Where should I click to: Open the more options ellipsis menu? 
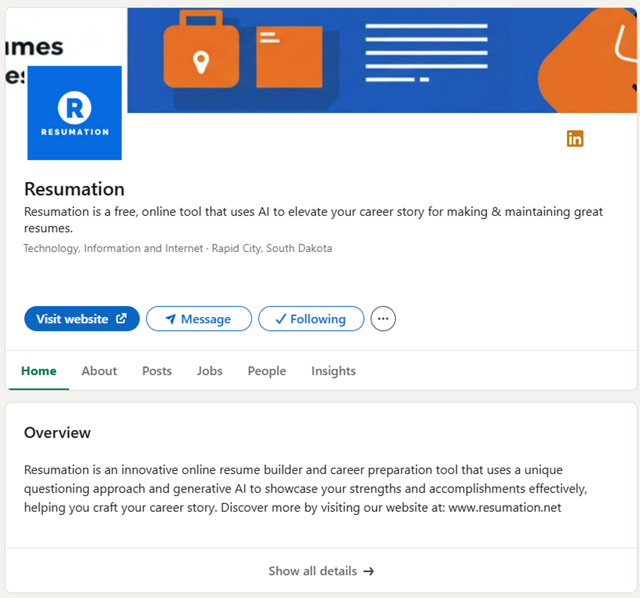[x=383, y=318]
